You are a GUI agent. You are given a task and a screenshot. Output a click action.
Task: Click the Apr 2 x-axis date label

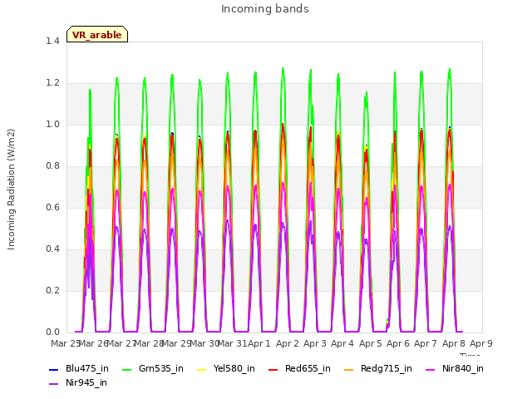coord(287,343)
